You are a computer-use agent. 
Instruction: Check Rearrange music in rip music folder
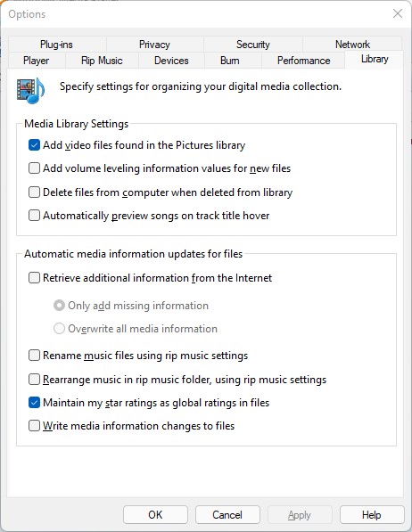[34, 380]
